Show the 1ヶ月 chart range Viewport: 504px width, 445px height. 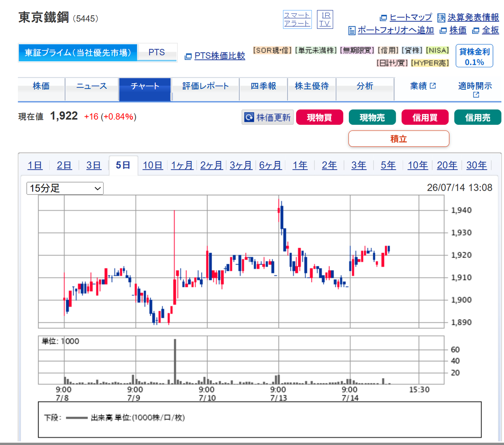[x=182, y=165]
